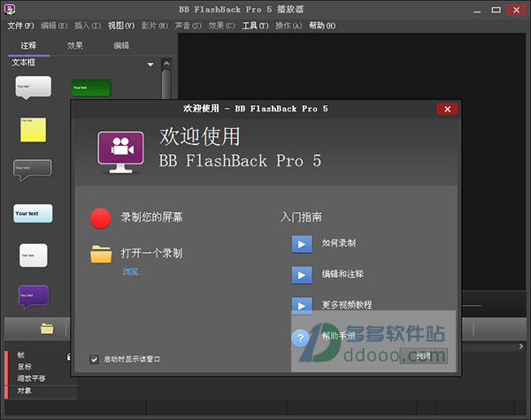Click 打开一个录制 text
This screenshot has height=420, width=531.
tap(151, 253)
